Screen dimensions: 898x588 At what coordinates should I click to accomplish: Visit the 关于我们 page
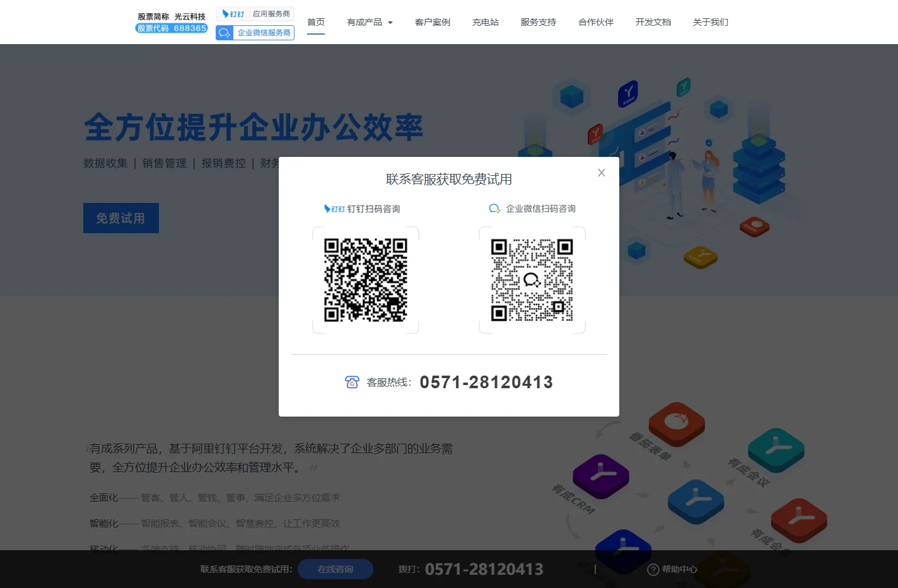click(x=711, y=22)
